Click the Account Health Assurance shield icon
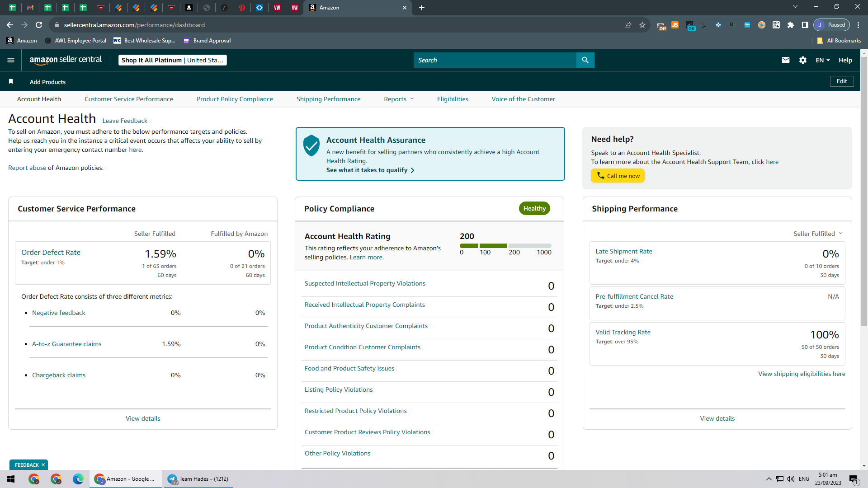Viewport: 868px width, 488px height. (311, 145)
